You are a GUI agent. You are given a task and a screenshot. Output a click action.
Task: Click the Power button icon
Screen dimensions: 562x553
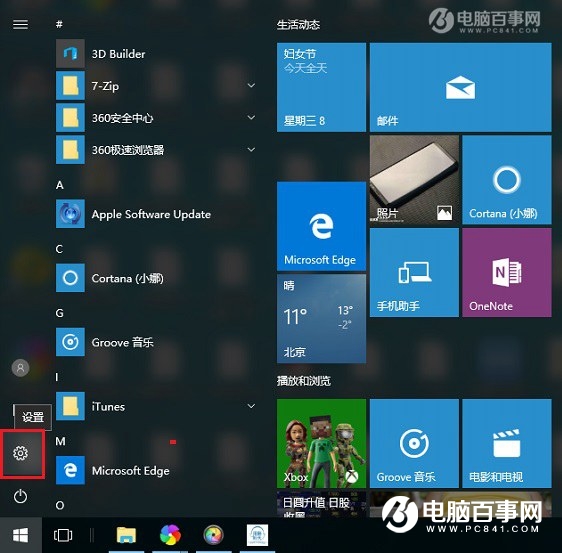(x=20, y=496)
